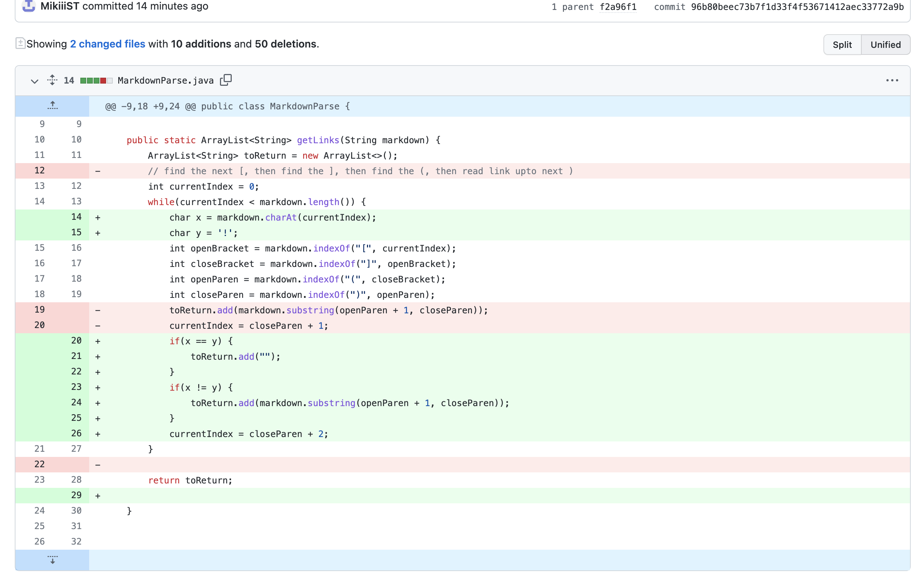Click the changed-files diff icon near Showing

pos(20,43)
